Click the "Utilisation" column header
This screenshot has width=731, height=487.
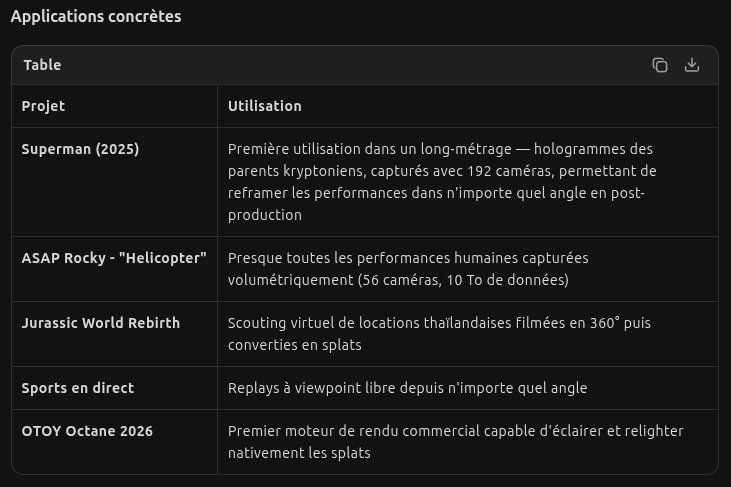click(264, 106)
